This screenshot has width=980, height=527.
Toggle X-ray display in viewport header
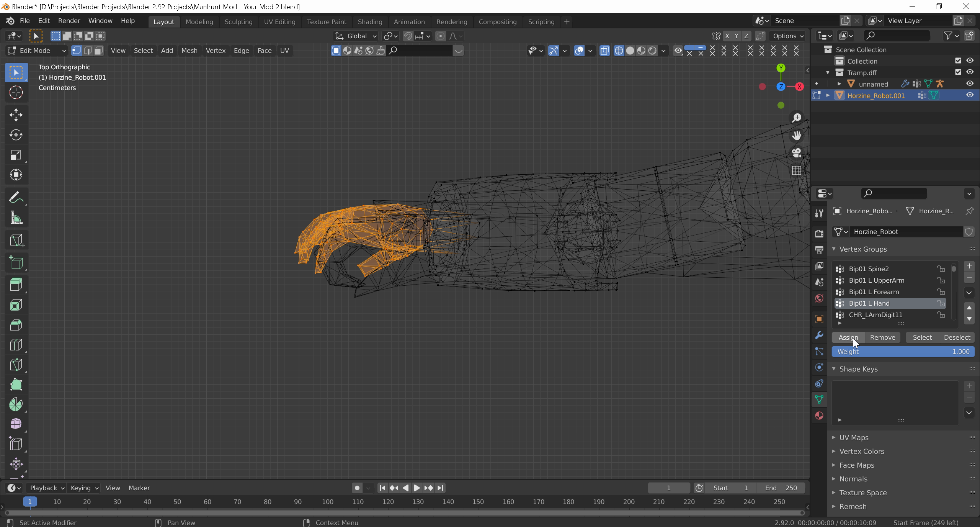click(604, 51)
